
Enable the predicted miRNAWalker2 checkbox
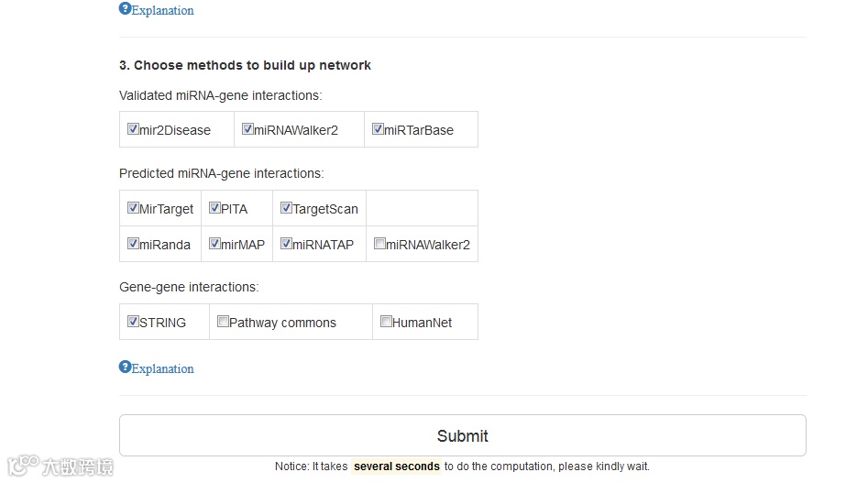coord(379,244)
